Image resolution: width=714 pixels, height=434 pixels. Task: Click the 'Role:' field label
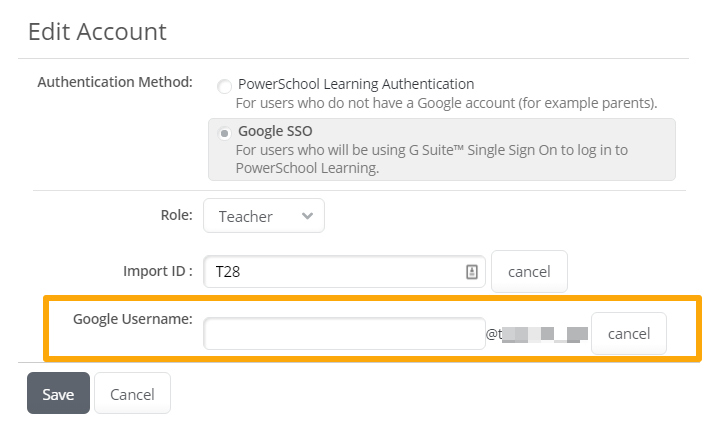coord(177,215)
